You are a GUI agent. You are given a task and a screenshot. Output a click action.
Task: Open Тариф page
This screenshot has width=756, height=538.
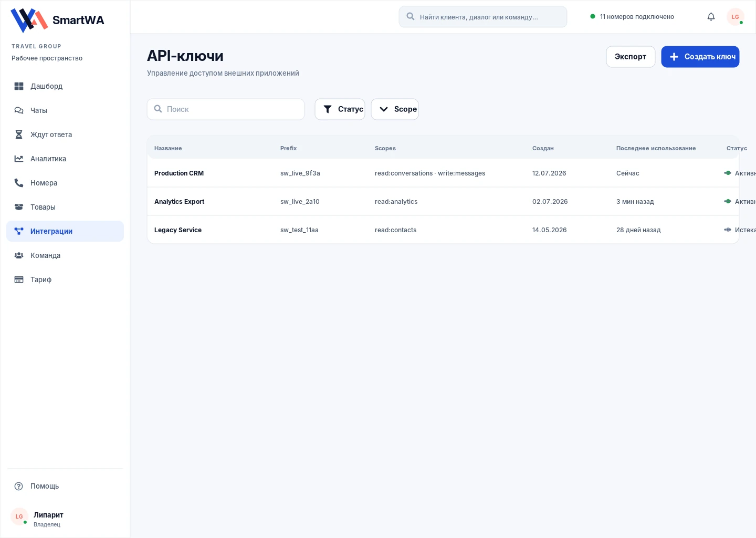[65, 280]
